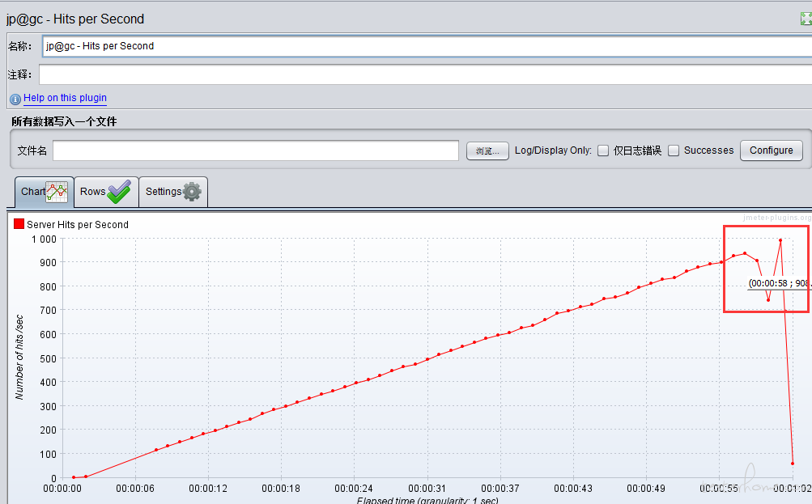
Task: Focus the 名称 name input field
Action: coord(427,46)
